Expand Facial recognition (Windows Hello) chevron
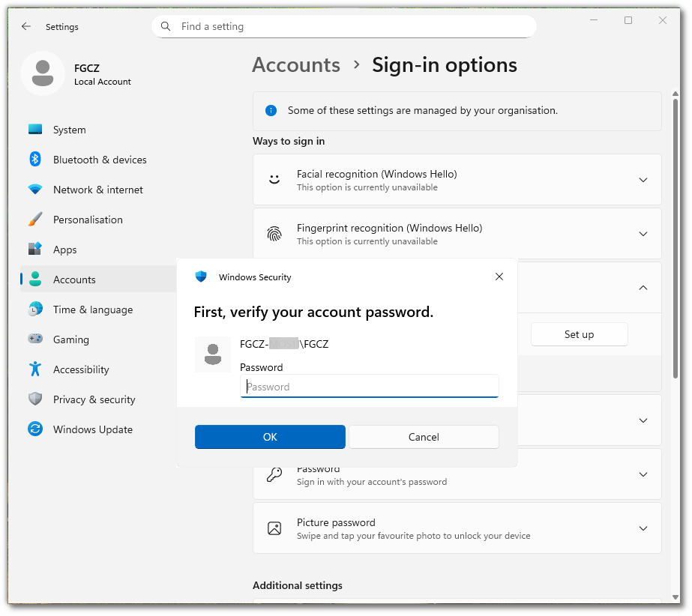 point(643,180)
